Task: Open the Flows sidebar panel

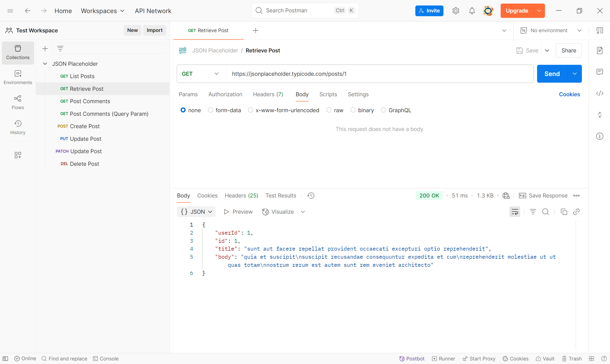Action: tap(18, 102)
